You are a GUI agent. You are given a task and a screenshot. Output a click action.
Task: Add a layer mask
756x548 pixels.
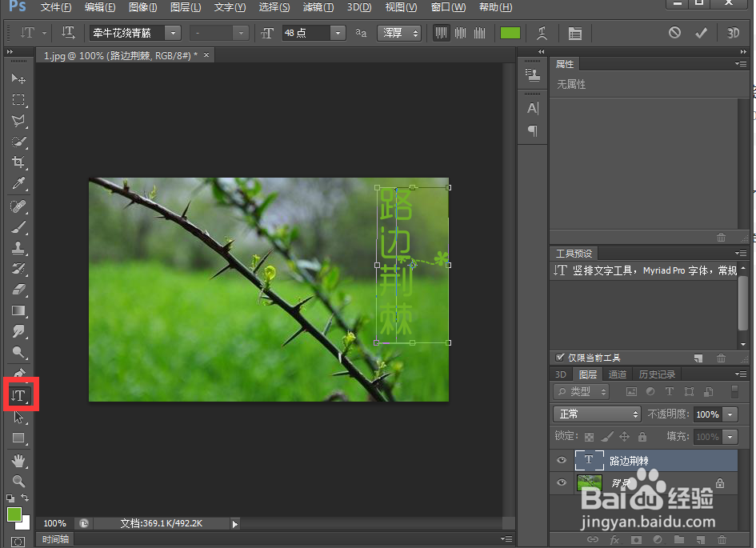[637, 539]
